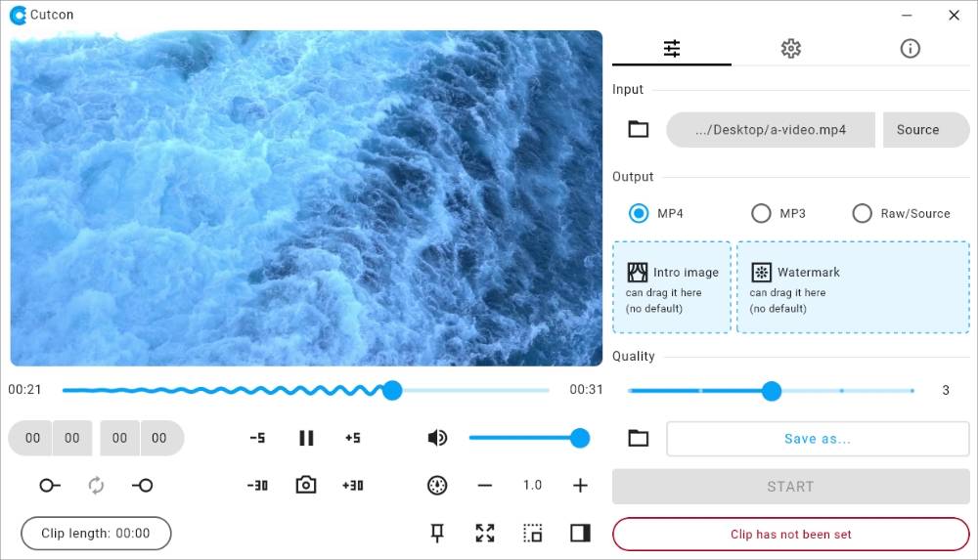
Task: Toggle the loop clip icon
Action: coord(96,485)
